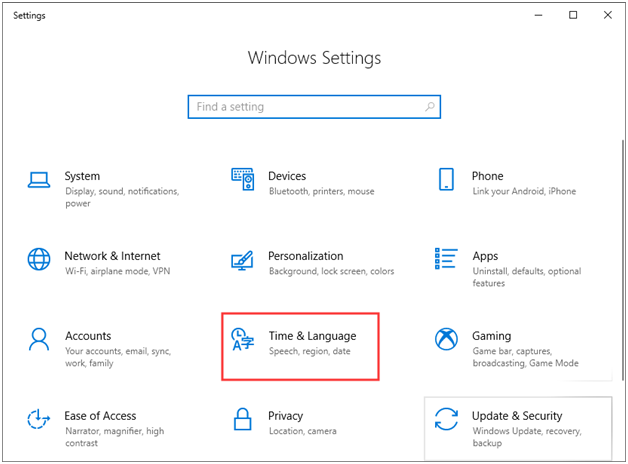Minimize the Settings window
The height and width of the screenshot is (464, 628).
point(538,15)
